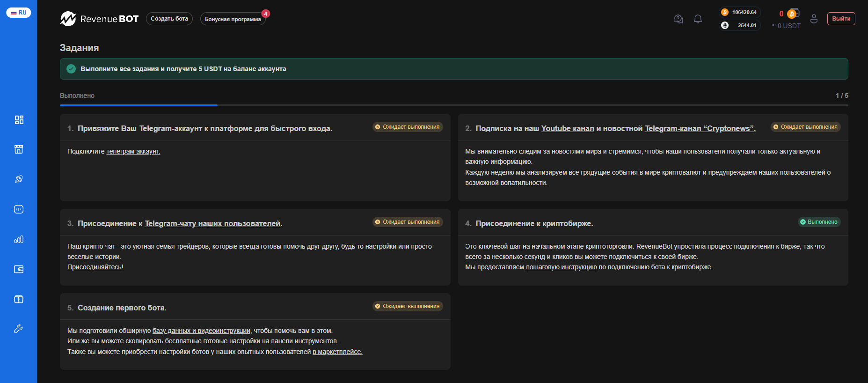The height and width of the screenshot is (383, 868).
Task: Click the "≈ 0 USDT" balance text
Action: click(786, 26)
